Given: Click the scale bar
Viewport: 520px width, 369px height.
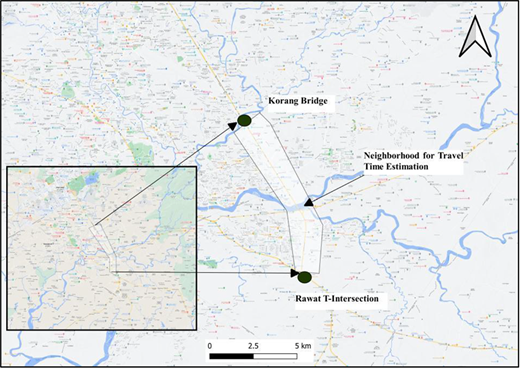Looking at the screenshot, I should click(x=253, y=356).
